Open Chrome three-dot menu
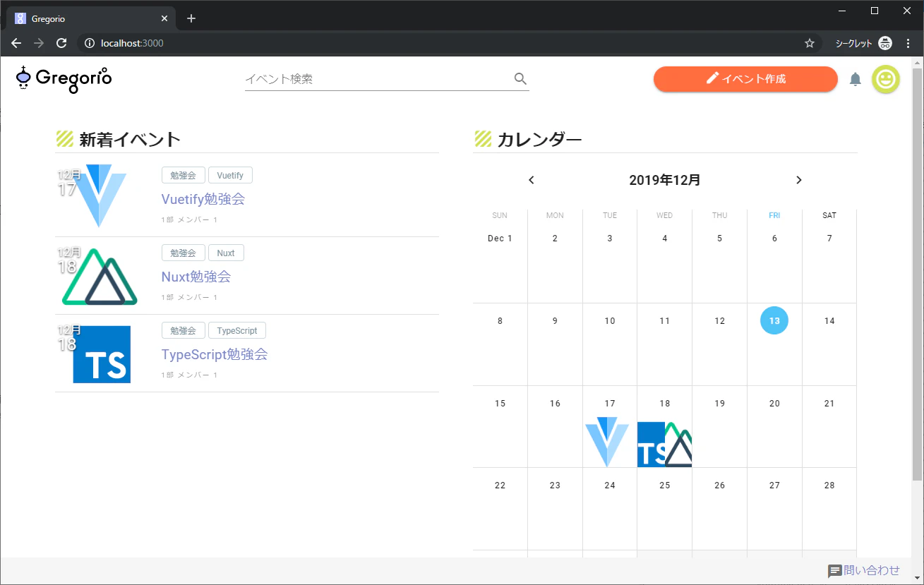Viewport: 924px width, 585px height. pos(908,43)
